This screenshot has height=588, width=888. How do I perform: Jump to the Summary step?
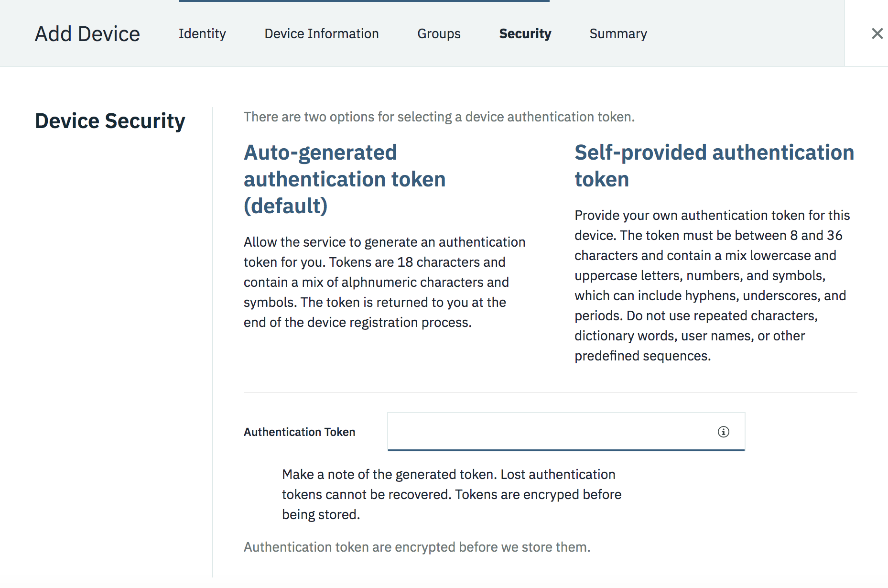click(x=618, y=34)
